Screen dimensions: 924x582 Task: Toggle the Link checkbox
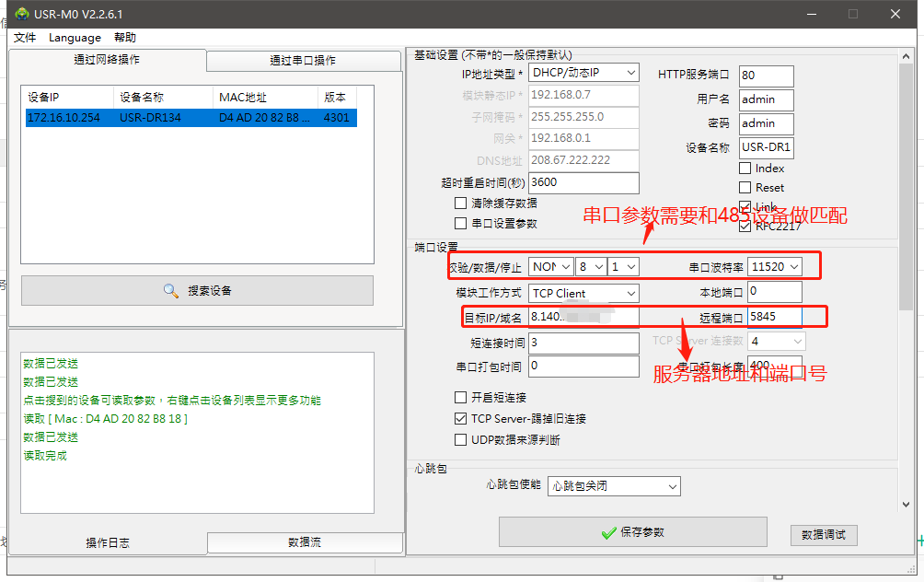pos(745,206)
